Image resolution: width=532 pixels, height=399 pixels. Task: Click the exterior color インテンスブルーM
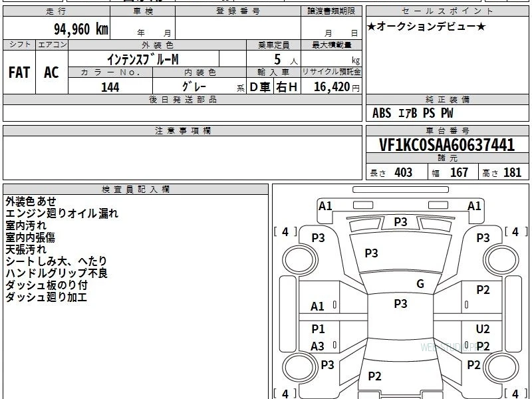pos(142,59)
